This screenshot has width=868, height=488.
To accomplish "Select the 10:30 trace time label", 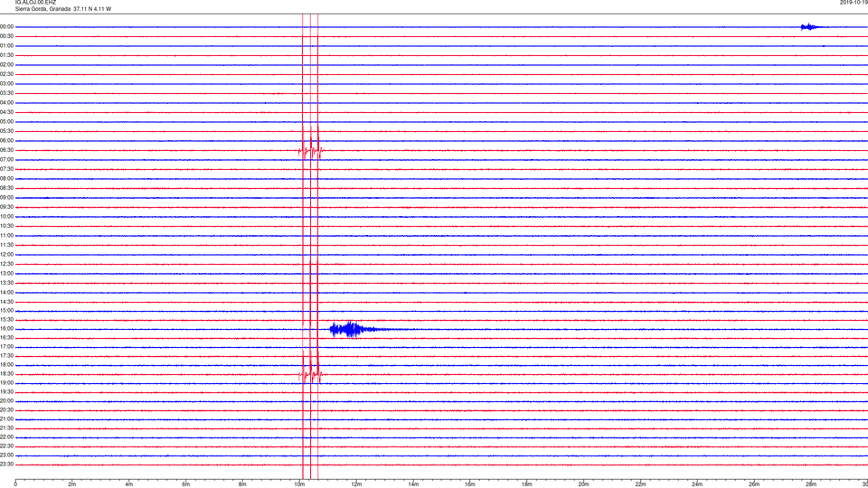I will click(x=7, y=226).
